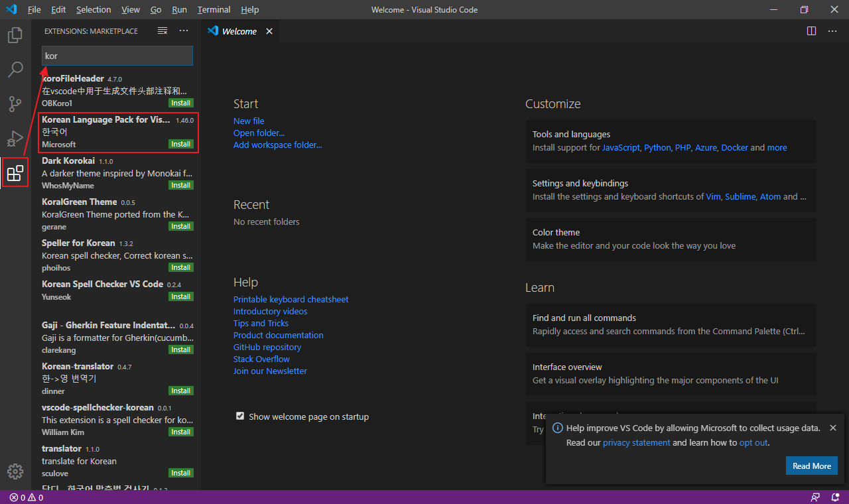849x504 pixels.
Task: Toggle Show welcome page on startup
Action: pyautogui.click(x=240, y=416)
